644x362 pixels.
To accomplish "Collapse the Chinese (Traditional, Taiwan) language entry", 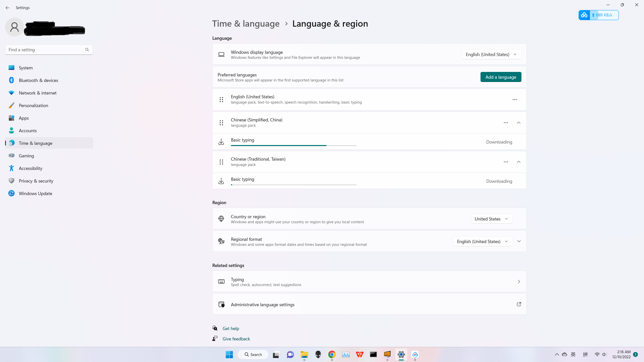I will (x=519, y=162).
